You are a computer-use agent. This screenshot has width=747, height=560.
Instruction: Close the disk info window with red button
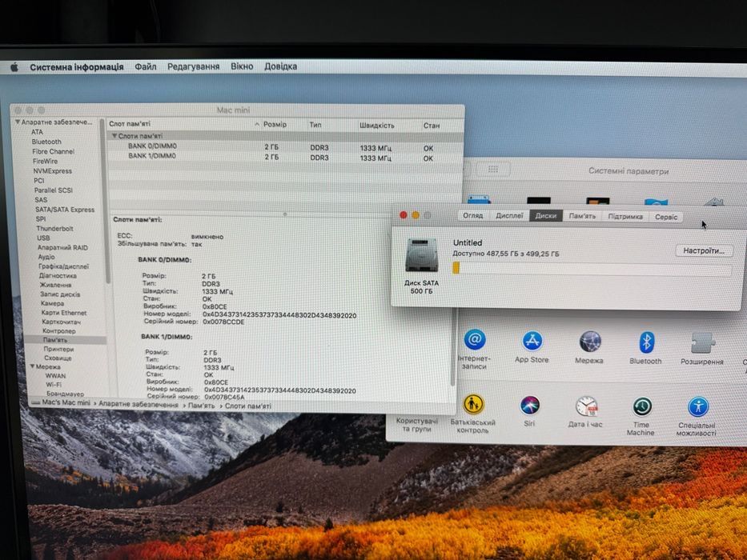tap(404, 215)
